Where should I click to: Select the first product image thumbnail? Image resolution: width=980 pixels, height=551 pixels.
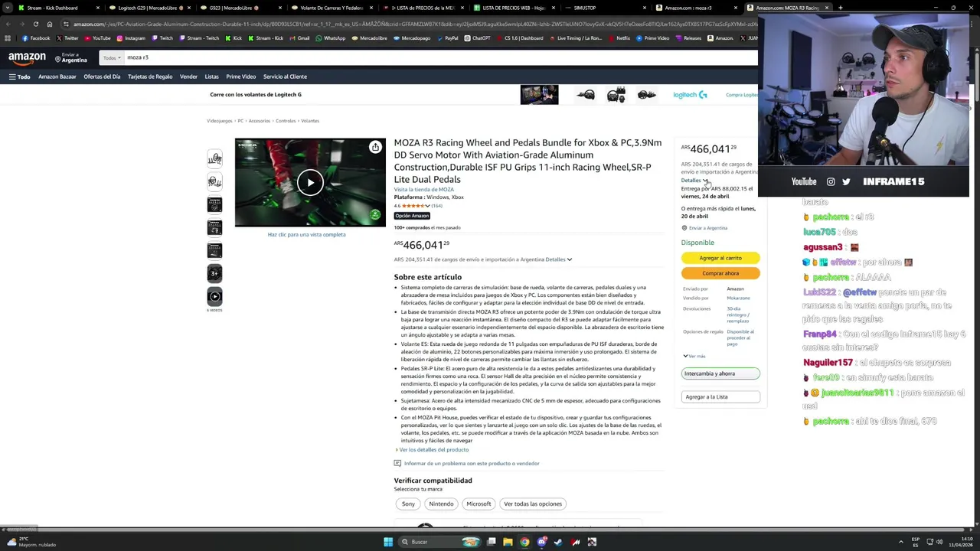pyautogui.click(x=214, y=158)
